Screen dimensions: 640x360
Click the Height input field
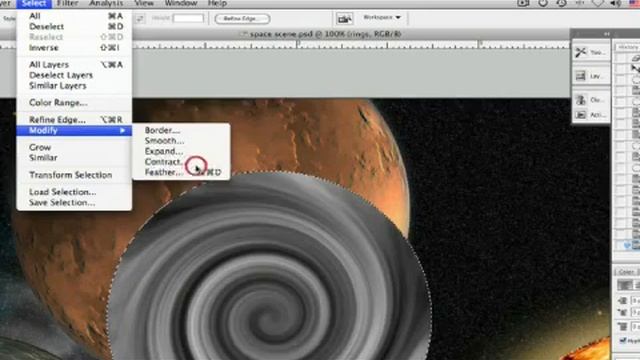pos(188,18)
